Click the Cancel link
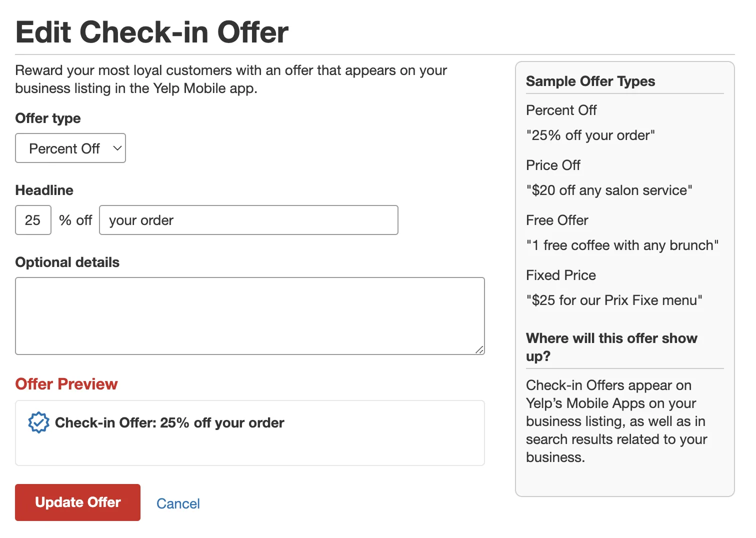 pos(178,503)
